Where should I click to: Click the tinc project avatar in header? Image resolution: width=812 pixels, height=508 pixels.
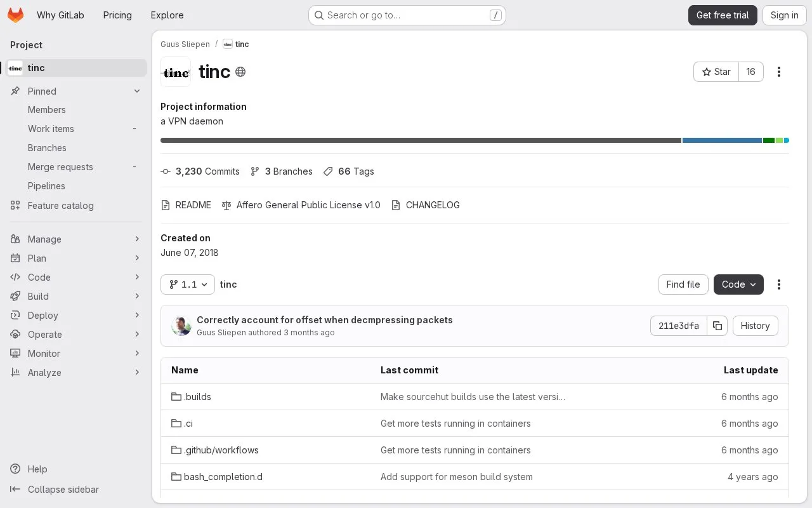point(176,72)
